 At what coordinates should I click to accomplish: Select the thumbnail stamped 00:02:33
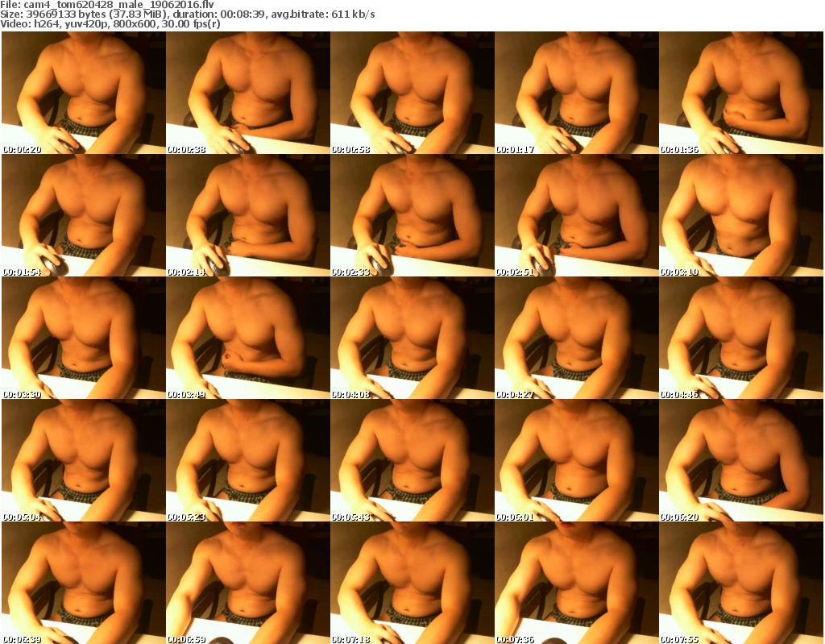tap(412, 215)
